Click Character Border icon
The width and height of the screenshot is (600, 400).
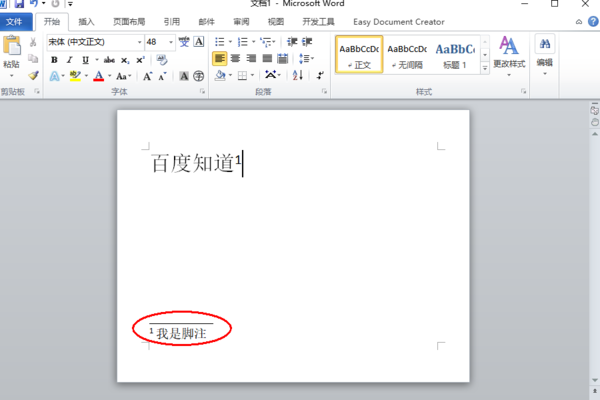(x=199, y=42)
